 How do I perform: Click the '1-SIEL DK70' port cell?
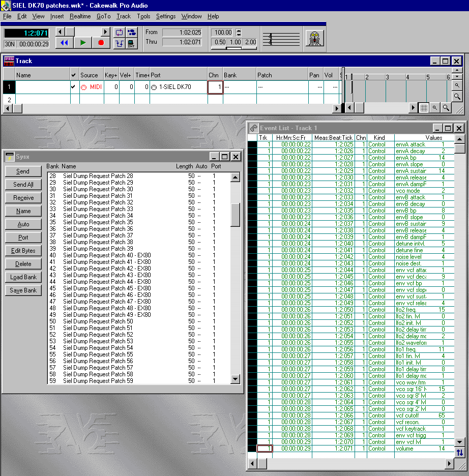pos(179,87)
